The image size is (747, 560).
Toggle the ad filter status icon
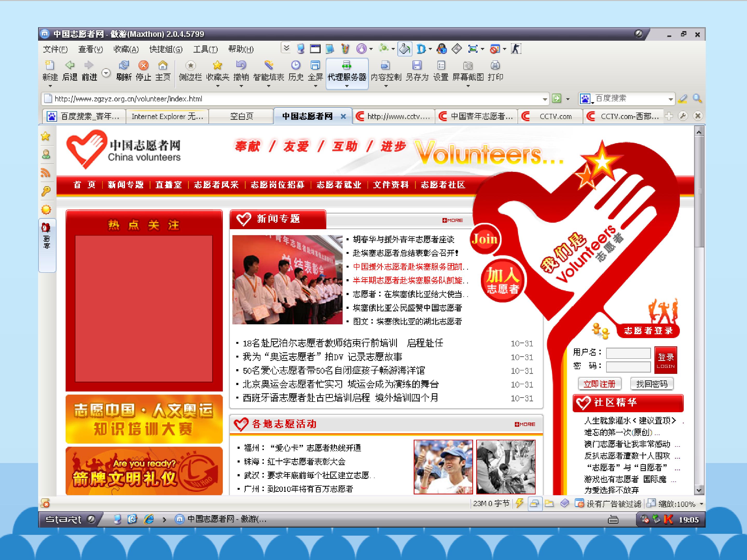[579, 503]
